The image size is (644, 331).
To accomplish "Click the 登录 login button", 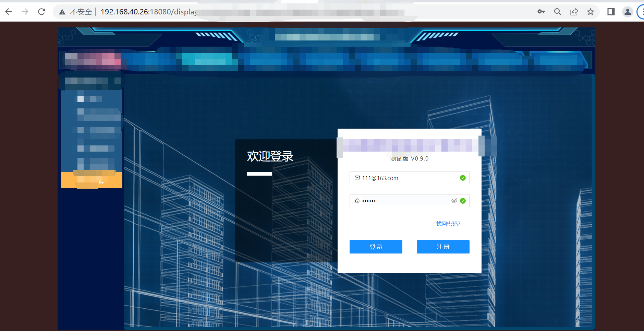I will [376, 247].
